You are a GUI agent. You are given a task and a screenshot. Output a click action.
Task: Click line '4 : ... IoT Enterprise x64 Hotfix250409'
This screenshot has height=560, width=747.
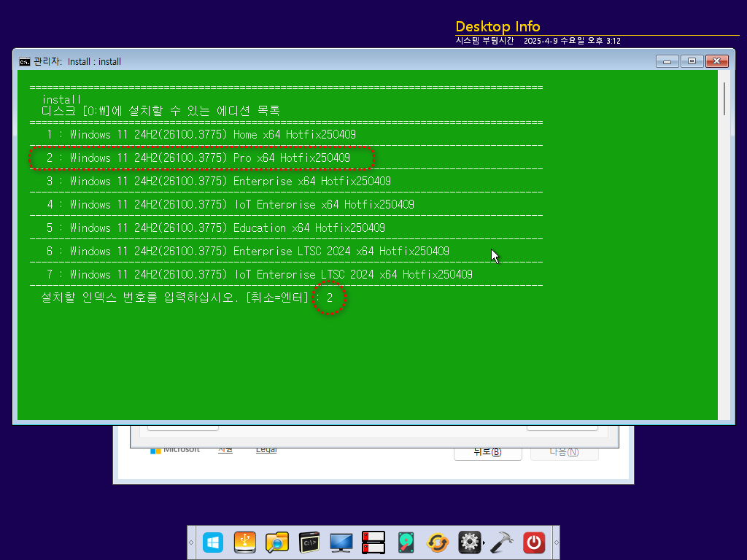point(230,205)
